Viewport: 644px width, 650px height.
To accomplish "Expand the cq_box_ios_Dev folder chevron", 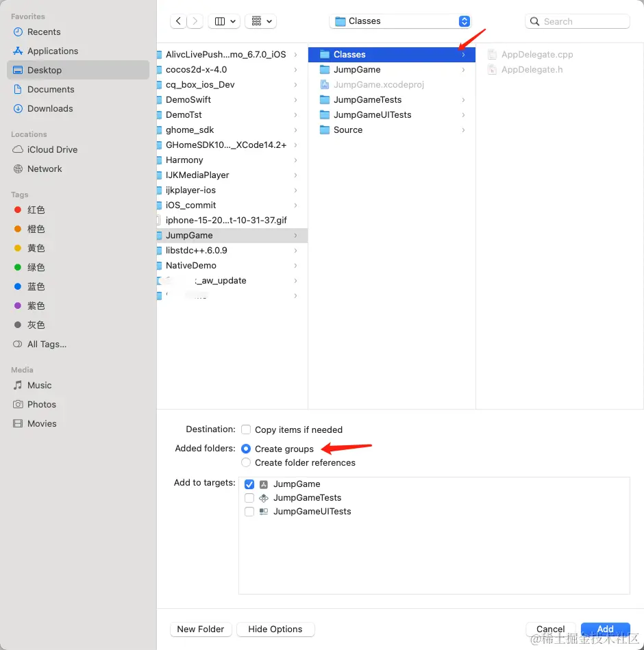I will point(295,84).
